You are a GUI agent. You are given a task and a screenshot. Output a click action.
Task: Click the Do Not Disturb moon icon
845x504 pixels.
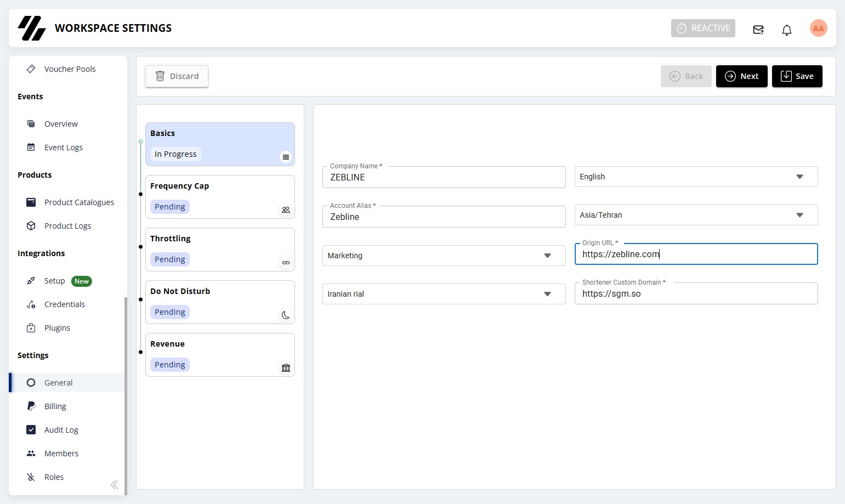coord(286,315)
